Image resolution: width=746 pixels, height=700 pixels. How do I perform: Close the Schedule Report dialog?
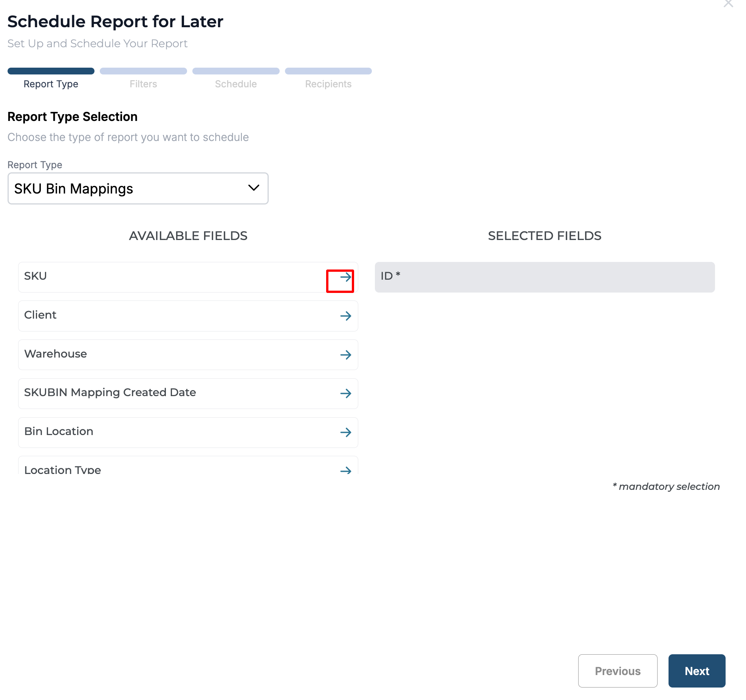coord(728,4)
